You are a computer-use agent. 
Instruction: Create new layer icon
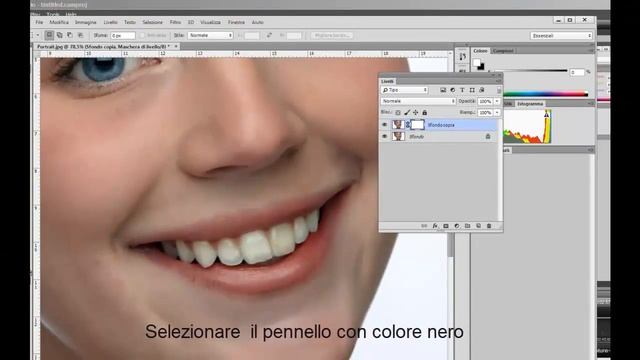(x=478, y=226)
